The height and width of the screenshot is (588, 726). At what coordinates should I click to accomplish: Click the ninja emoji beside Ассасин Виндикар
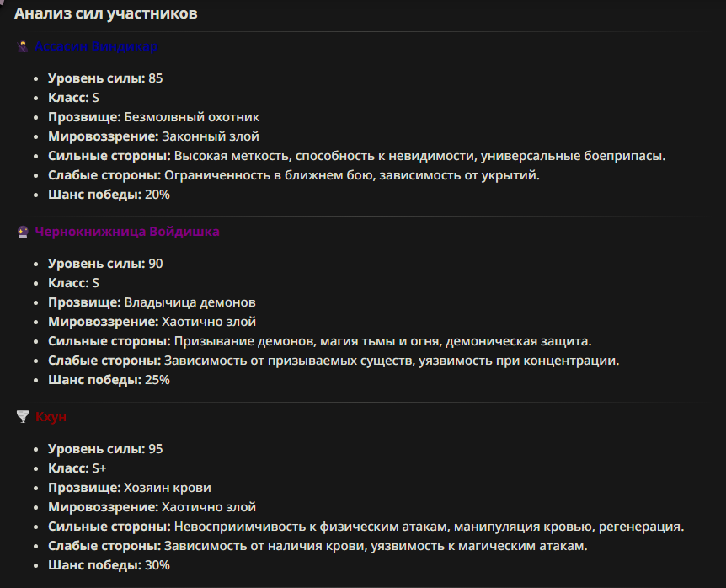[x=23, y=46]
